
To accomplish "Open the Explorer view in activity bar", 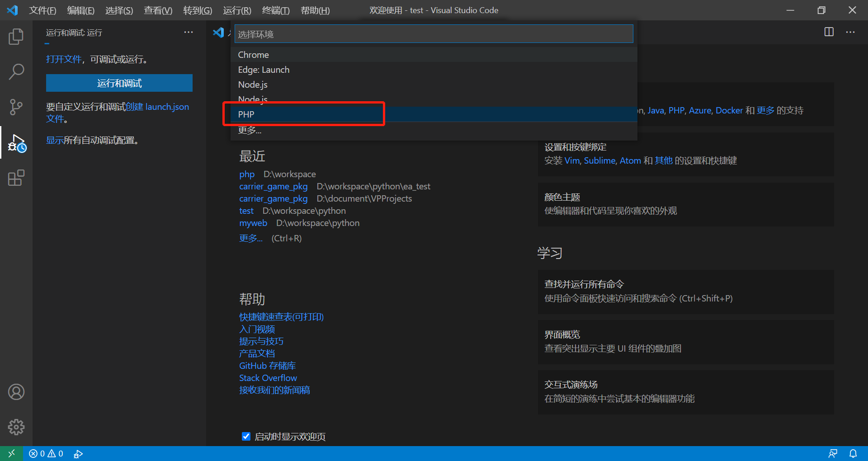I will pos(16,36).
